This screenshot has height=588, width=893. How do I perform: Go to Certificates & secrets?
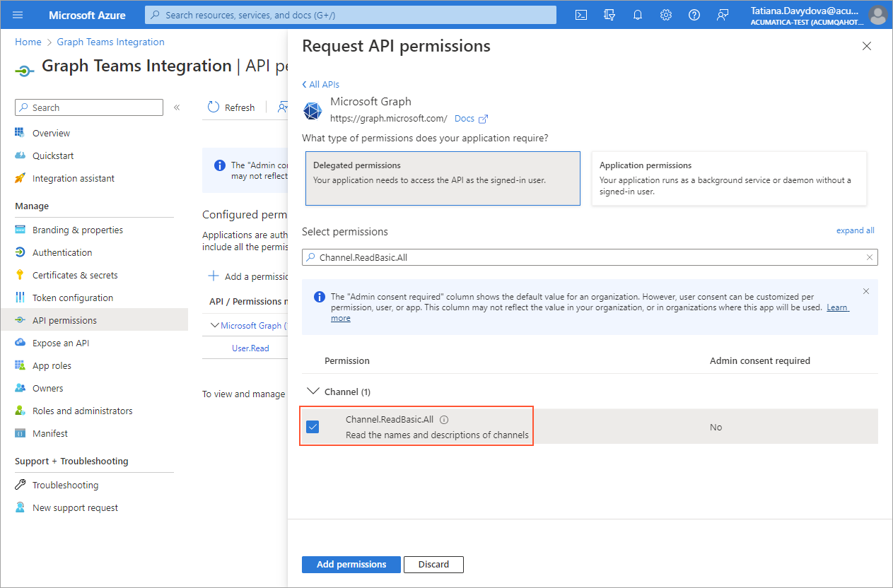click(75, 275)
